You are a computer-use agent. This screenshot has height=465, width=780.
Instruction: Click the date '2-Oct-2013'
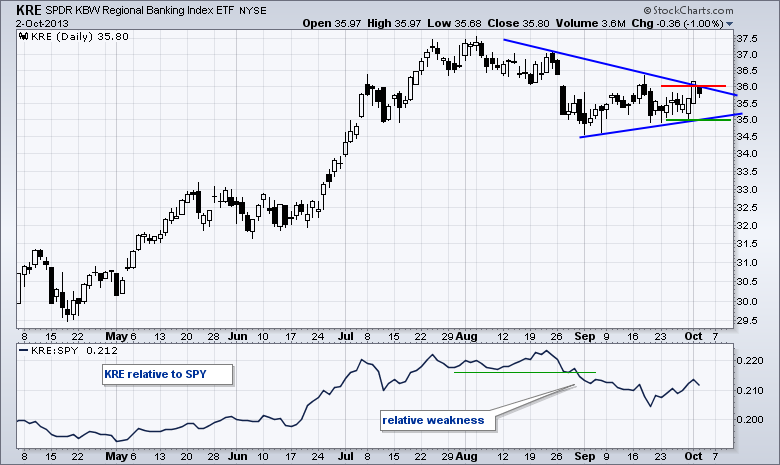tap(42, 23)
